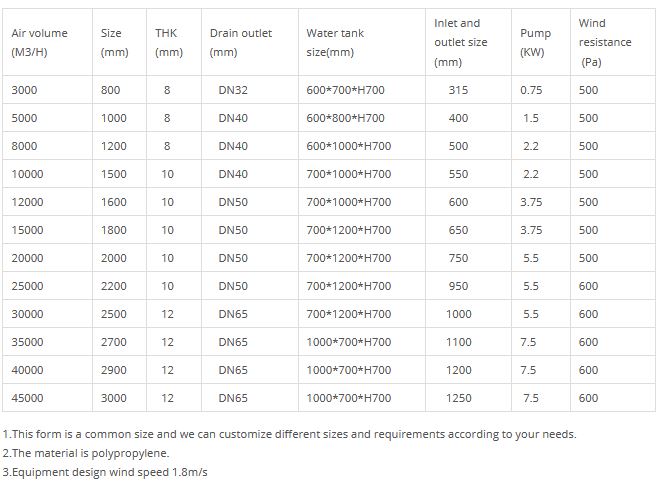659x487 pixels.
Task: Click the DN32 drain outlet cell
Action: click(x=233, y=90)
